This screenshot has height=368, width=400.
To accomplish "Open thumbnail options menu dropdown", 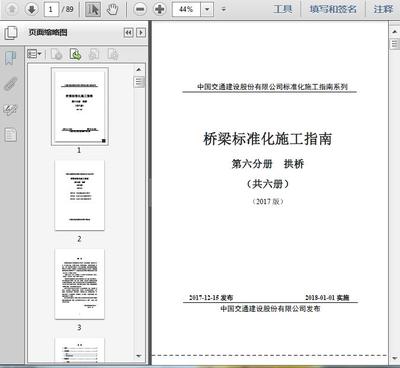I will 34,54.
